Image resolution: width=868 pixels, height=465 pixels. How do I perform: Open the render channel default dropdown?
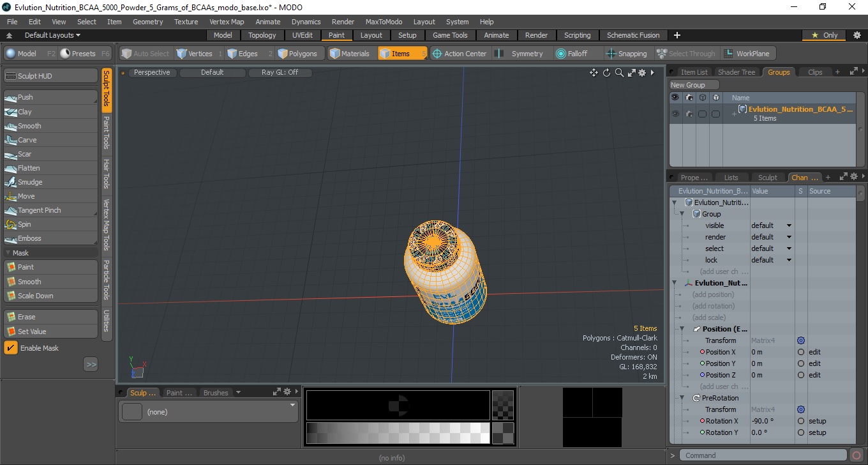pyautogui.click(x=772, y=237)
